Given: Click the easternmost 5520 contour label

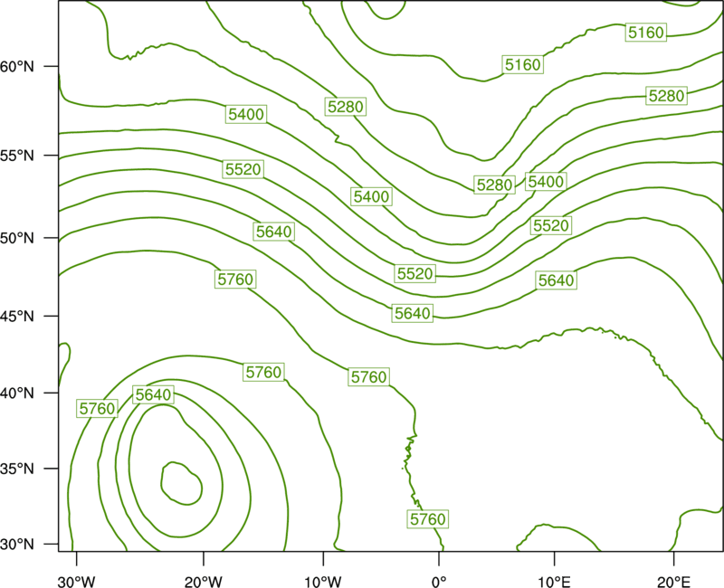Looking at the screenshot, I should click(551, 225).
